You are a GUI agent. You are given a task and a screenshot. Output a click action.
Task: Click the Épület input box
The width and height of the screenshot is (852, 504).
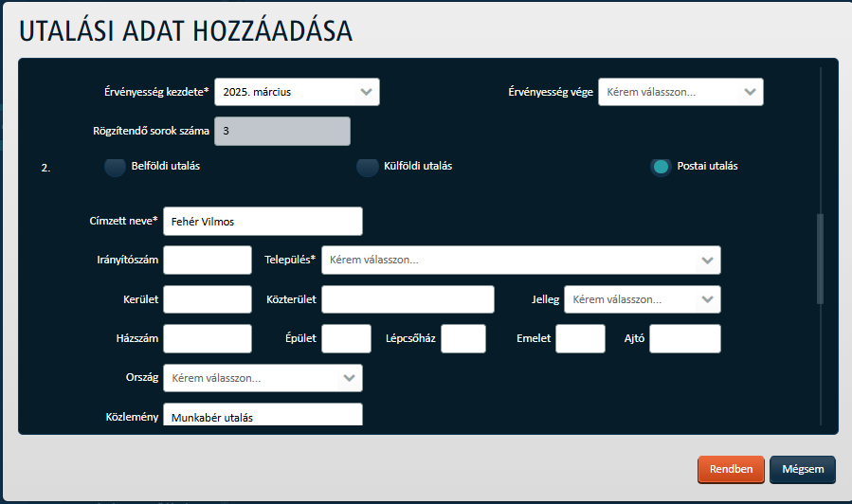point(346,338)
